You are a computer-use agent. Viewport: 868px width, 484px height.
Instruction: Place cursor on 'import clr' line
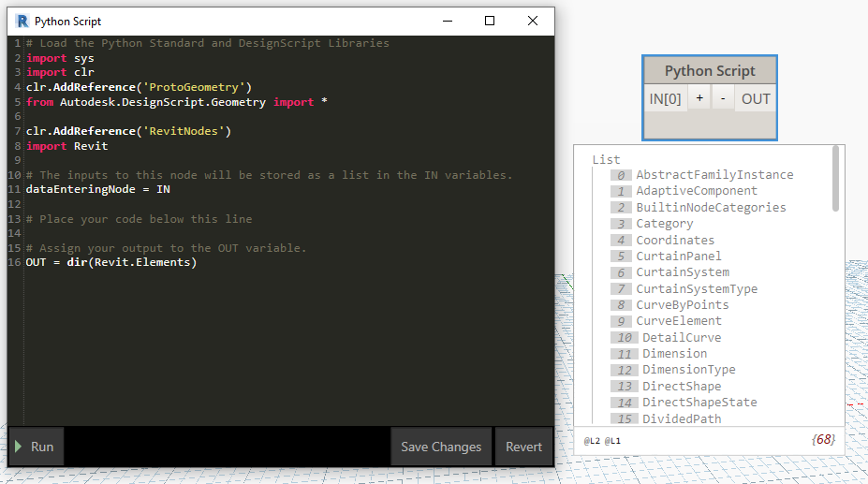click(x=60, y=72)
